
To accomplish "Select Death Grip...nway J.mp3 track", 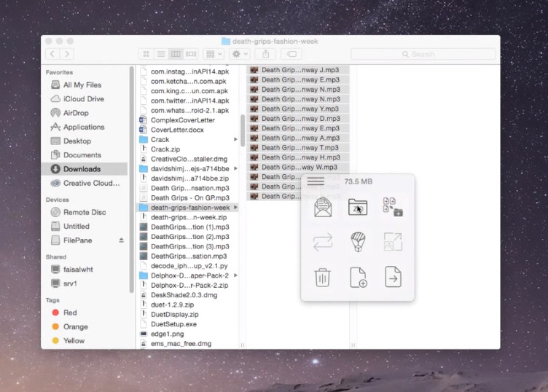I will point(298,70).
